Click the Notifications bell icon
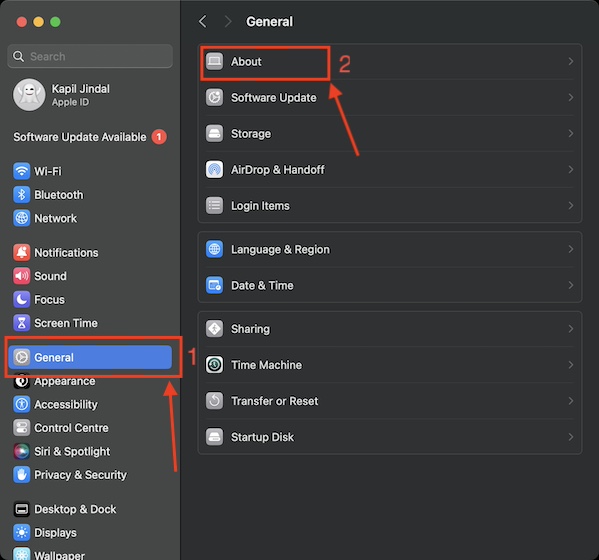The image size is (599, 560). click(x=21, y=252)
